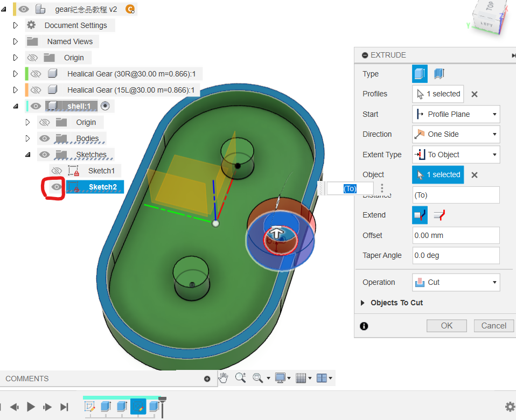Click the Taper Angle input field
The height and width of the screenshot is (420, 516).
(x=456, y=255)
